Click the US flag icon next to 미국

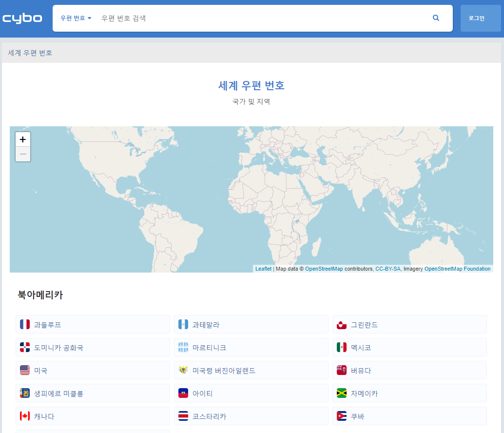click(24, 370)
